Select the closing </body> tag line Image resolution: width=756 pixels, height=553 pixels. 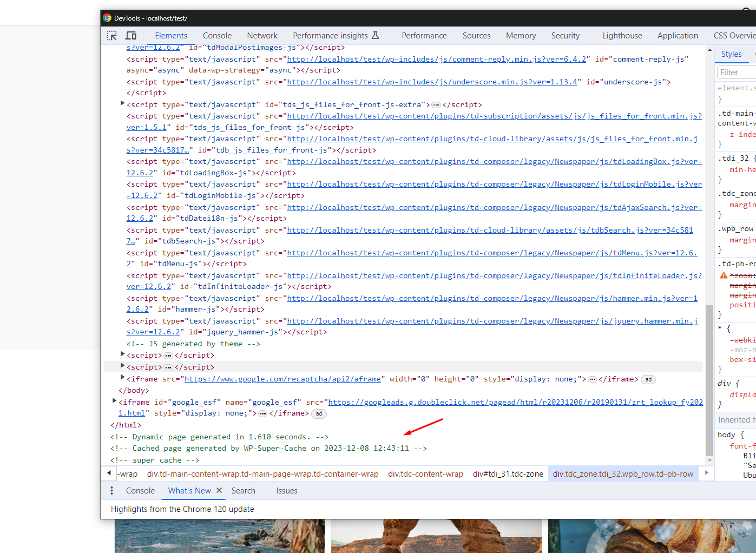134,391
